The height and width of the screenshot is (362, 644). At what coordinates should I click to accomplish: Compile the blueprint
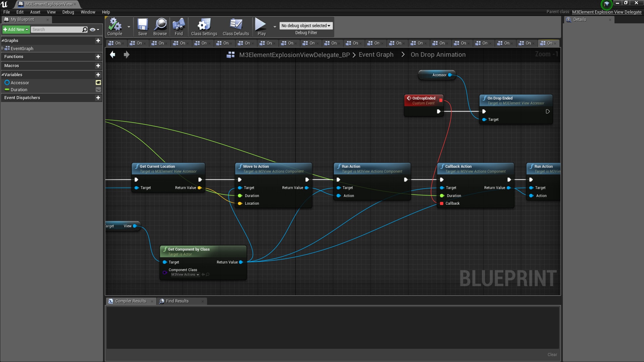tap(115, 26)
